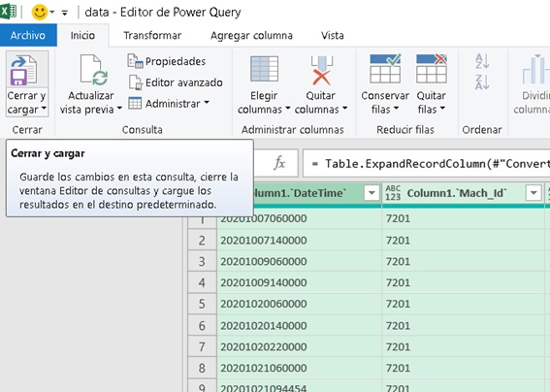Click cell 20201009140000
Screen dimensions: 550x392
[x=300, y=282]
